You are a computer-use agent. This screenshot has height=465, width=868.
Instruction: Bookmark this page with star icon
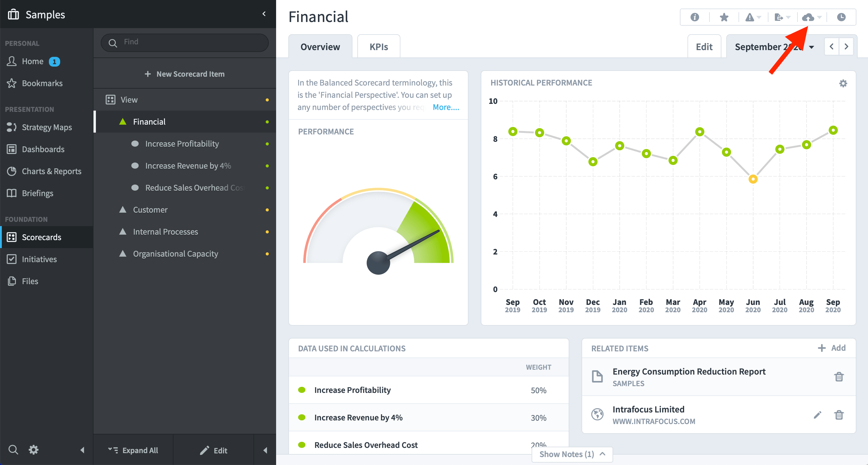724,17
